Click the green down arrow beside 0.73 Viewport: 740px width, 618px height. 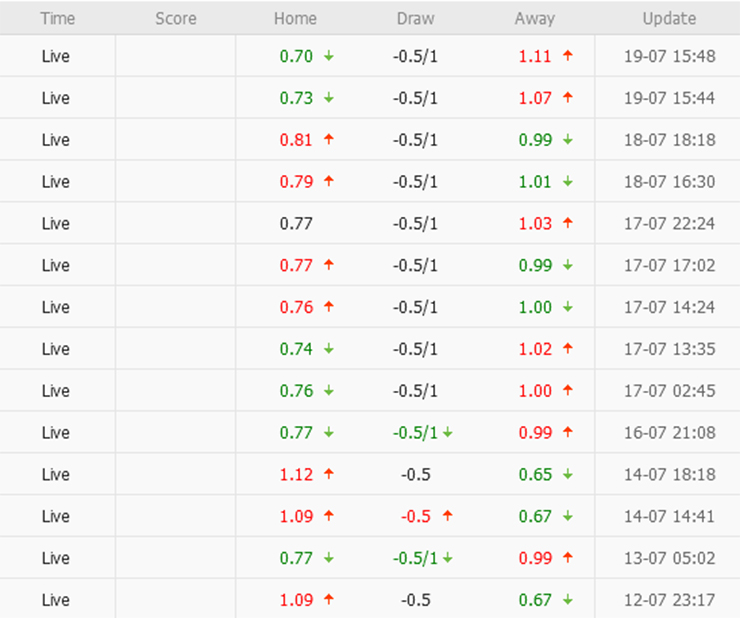tap(329, 98)
